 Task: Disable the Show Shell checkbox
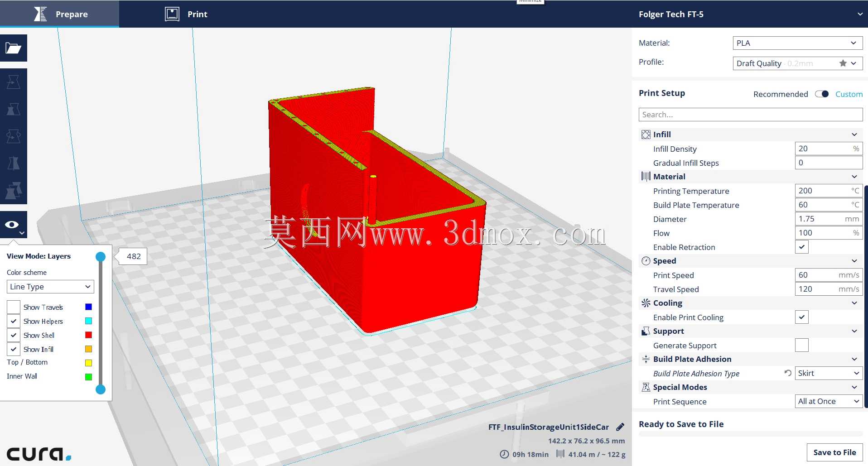[x=14, y=335]
